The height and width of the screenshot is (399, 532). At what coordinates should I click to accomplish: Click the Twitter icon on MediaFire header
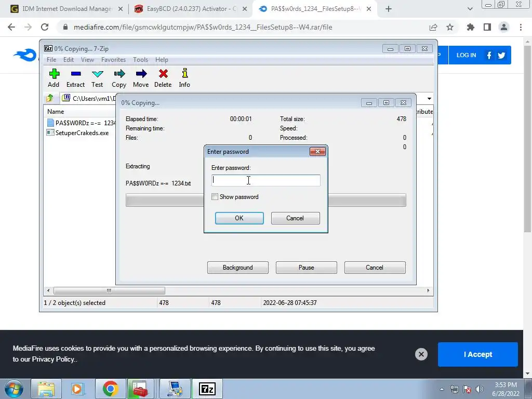[501, 55]
